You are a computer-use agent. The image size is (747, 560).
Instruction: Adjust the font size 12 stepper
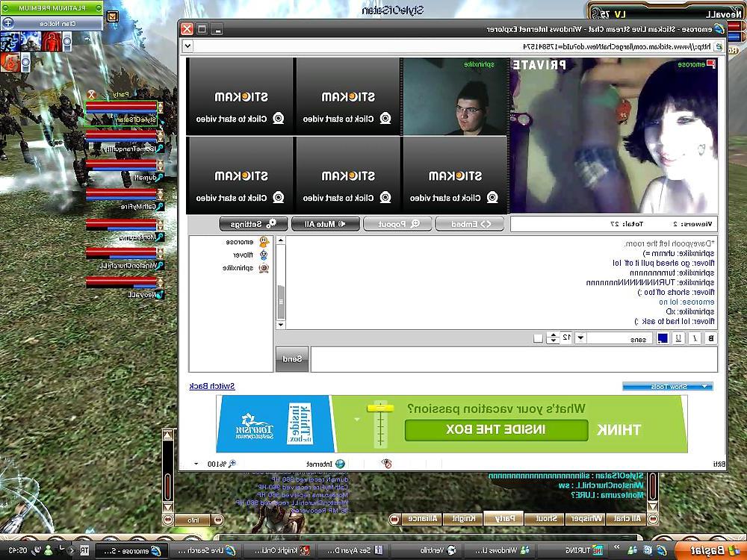pyautogui.click(x=553, y=338)
